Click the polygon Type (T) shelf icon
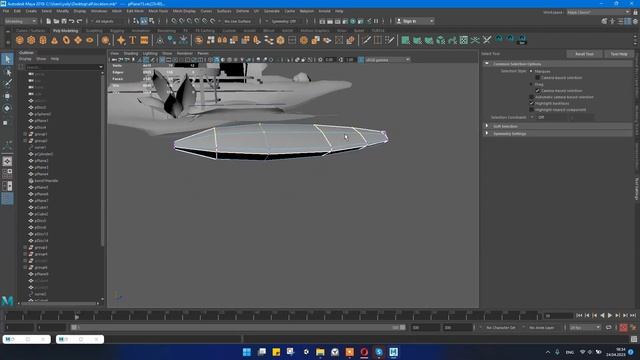 coord(132,40)
